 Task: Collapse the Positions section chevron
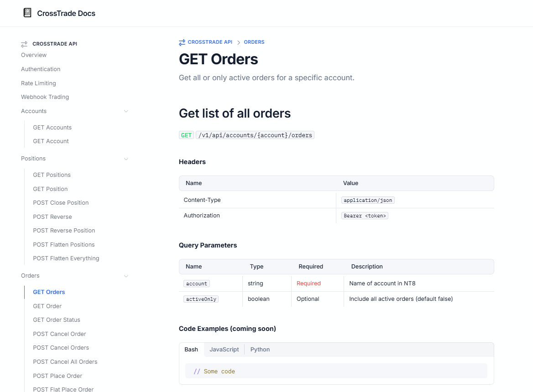tap(126, 159)
